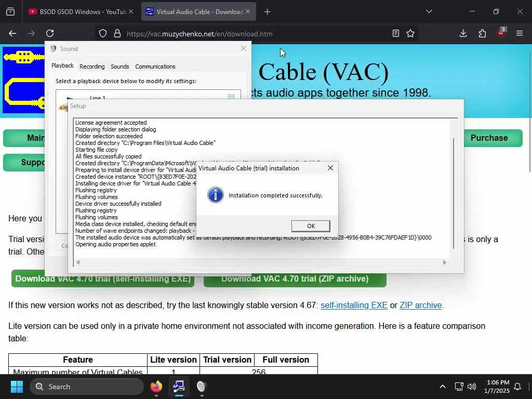Open Firefox tracking protection shield icon
Screen dimensions: 532x399
[103, 34]
